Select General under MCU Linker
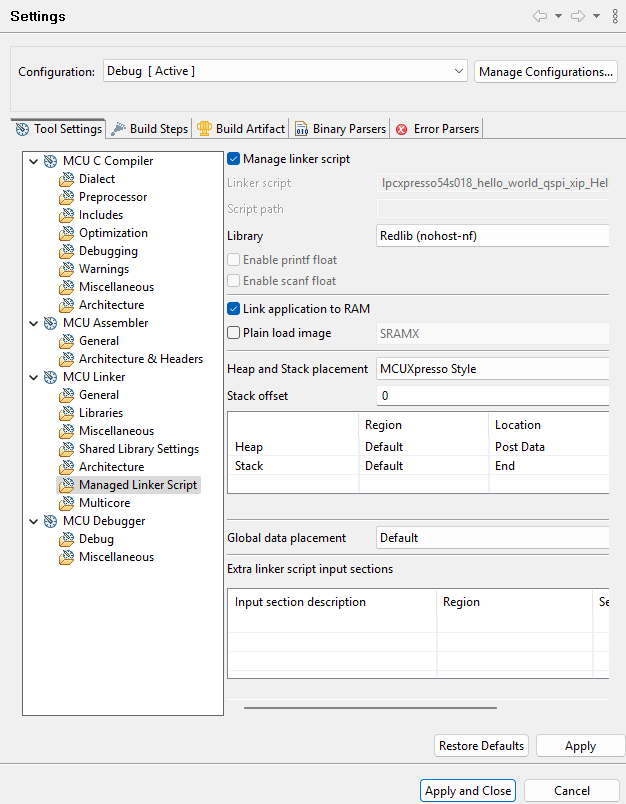 point(98,395)
